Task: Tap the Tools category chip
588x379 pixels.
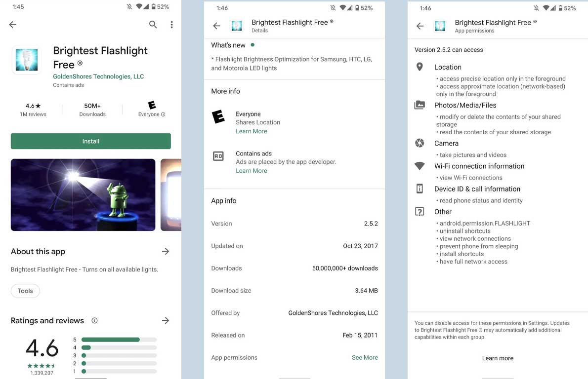Action: click(25, 291)
